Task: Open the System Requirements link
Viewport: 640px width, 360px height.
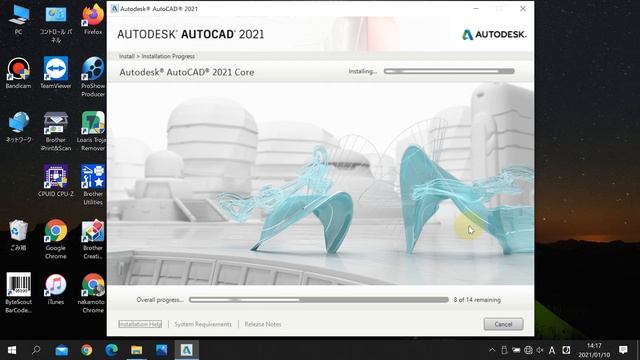Action: click(203, 324)
